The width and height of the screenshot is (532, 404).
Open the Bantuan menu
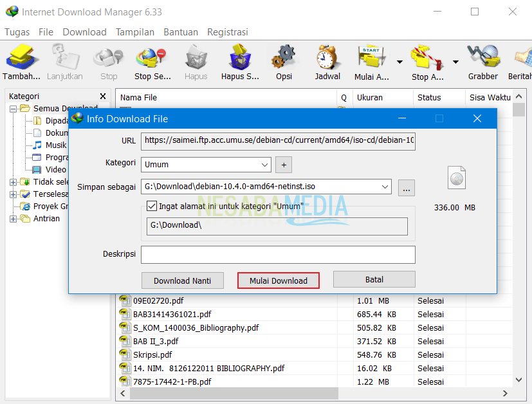181,32
